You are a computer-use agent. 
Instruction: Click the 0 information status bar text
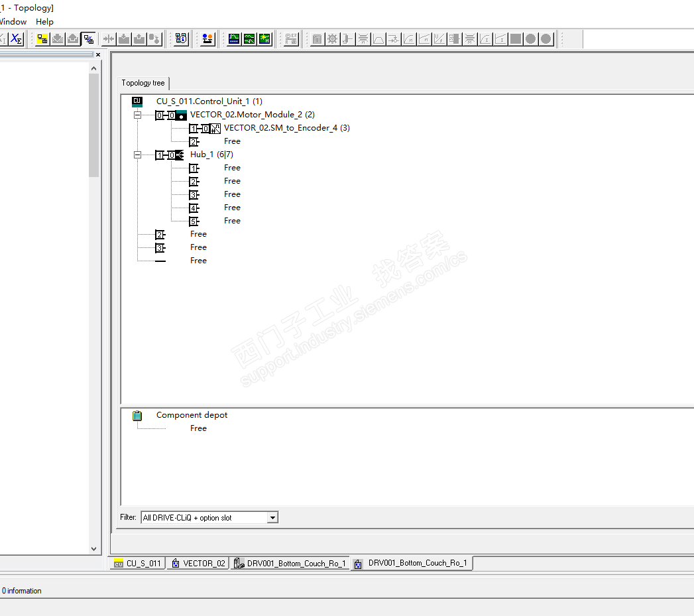(x=22, y=591)
